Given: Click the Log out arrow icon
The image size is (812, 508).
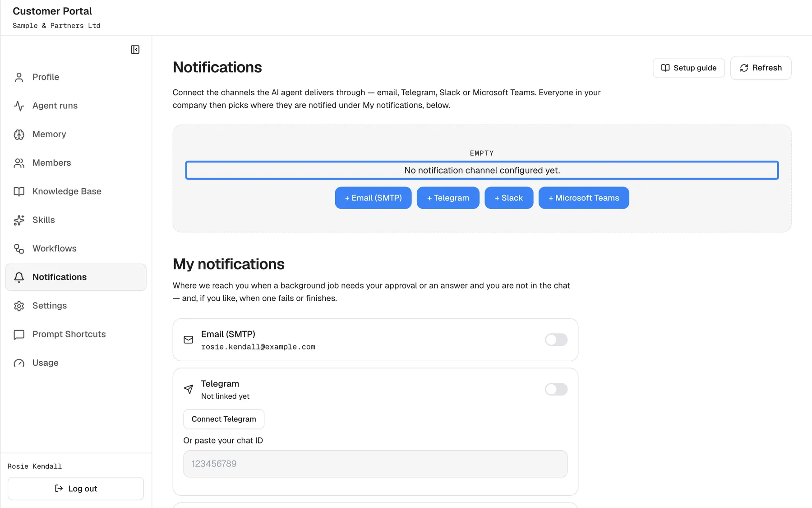Looking at the screenshot, I should click(x=59, y=489).
